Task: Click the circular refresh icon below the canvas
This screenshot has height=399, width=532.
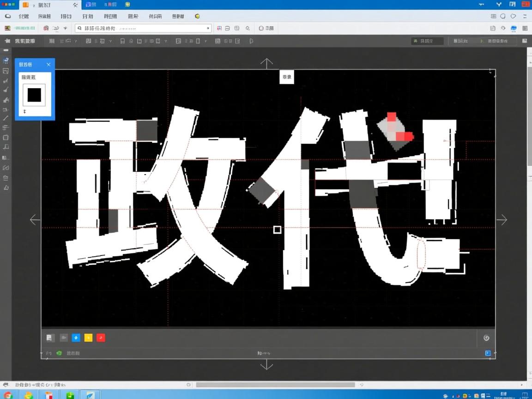Action: click(x=486, y=338)
